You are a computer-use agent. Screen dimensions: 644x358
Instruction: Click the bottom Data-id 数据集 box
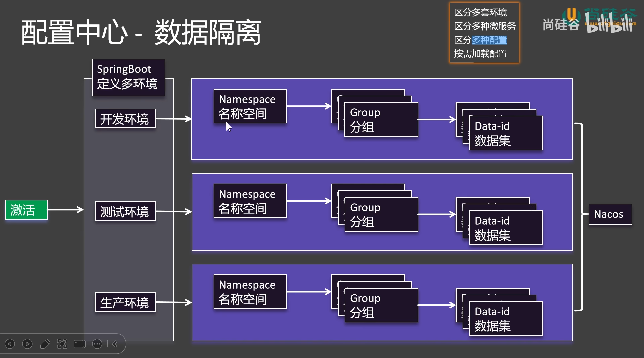pos(505,319)
